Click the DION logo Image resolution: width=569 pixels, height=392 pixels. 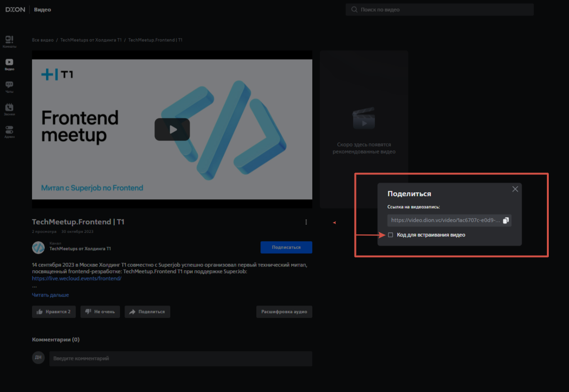(15, 9)
